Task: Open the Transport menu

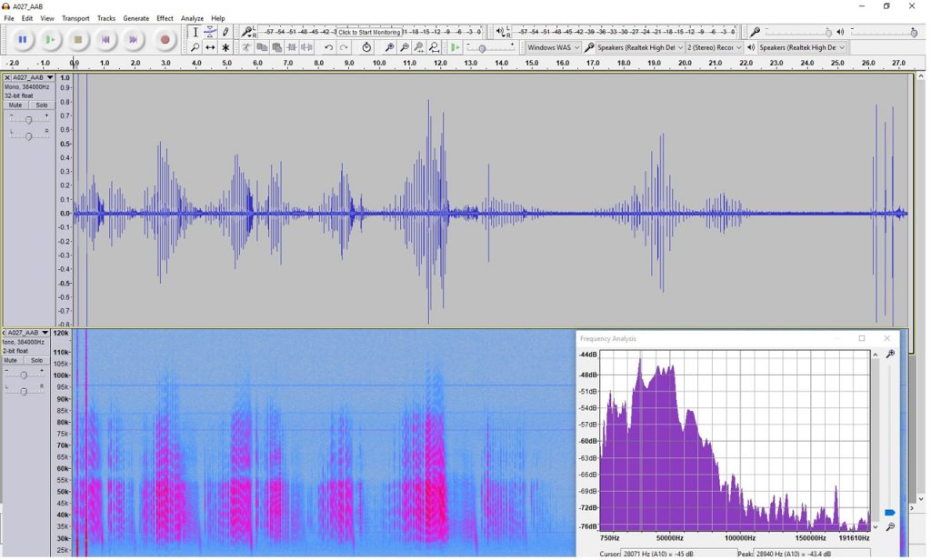Action: click(x=75, y=18)
